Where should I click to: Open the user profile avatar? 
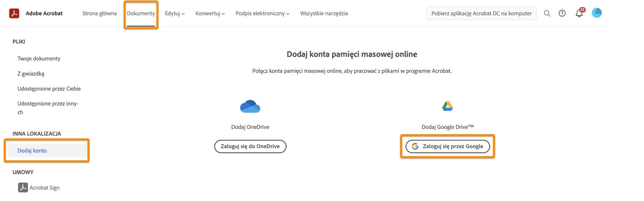597,13
